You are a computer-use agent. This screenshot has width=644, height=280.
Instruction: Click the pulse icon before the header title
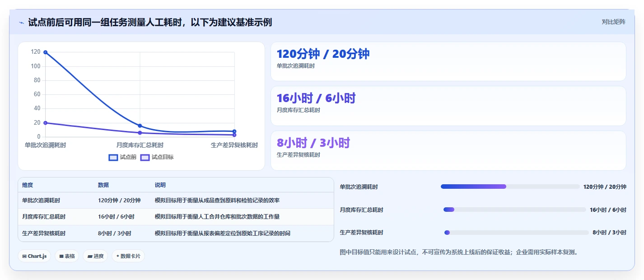point(21,22)
